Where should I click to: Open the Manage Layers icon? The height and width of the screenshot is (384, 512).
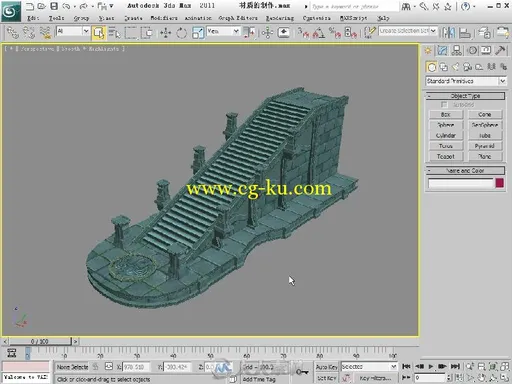(x=484, y=33)
